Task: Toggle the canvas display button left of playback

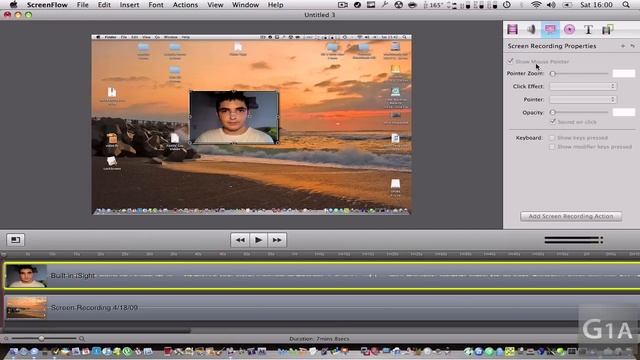Action: [16, 240]
